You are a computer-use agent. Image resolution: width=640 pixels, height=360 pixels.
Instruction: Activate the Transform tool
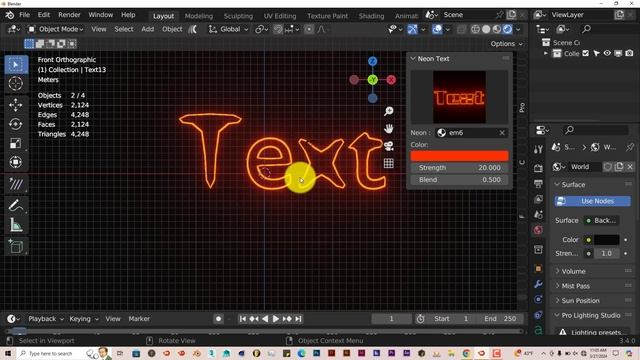point(16,162)
